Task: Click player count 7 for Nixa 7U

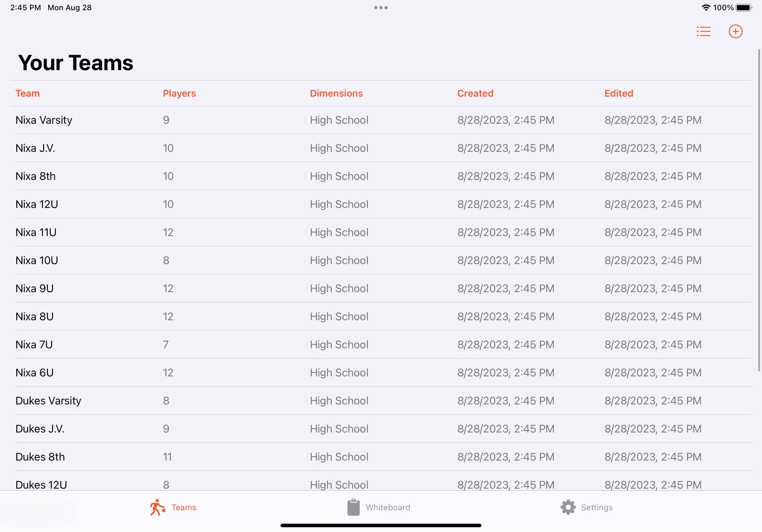Action: coord(166,344)
